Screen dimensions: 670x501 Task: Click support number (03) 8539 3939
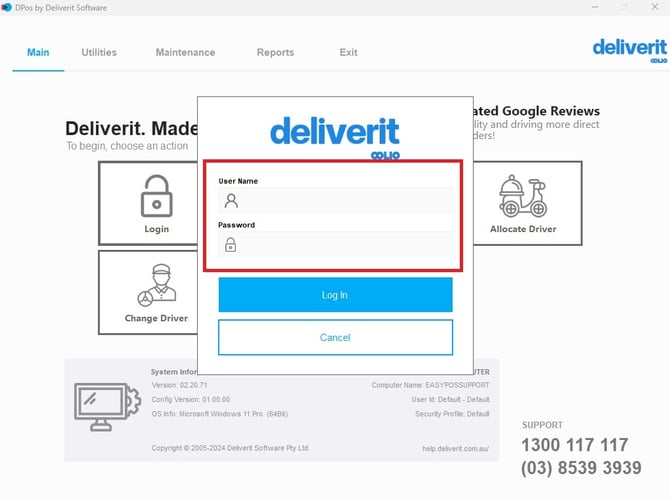point(581,468)
